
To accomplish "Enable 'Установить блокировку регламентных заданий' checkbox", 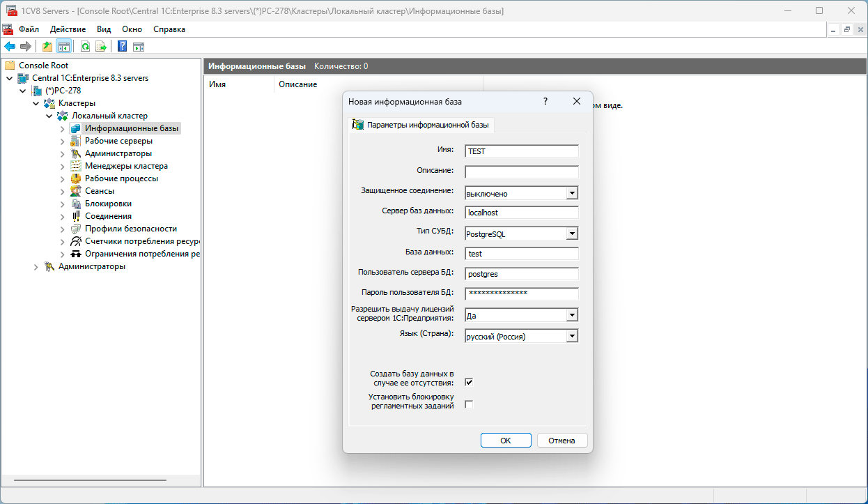I will [469, 404].
